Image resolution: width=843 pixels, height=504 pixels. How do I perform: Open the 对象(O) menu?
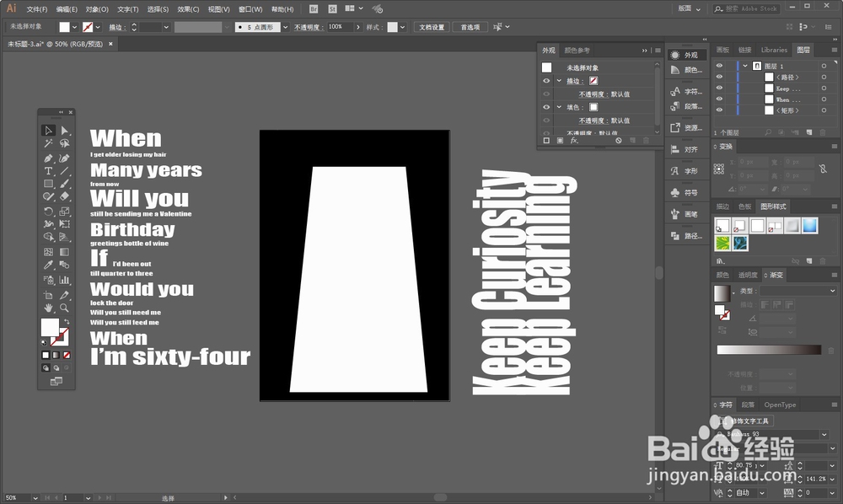[x=97, y=9]
